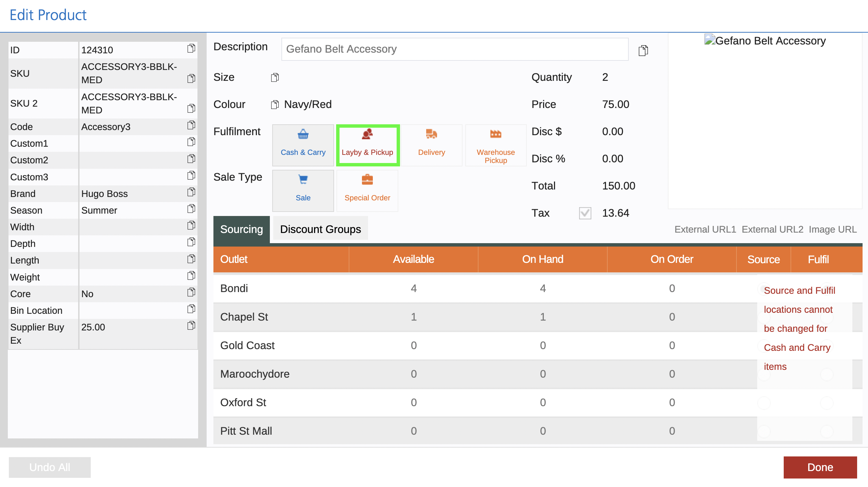
Task: Copy the Supplier Buy Ex value
Action: click(x=191, y=326)
